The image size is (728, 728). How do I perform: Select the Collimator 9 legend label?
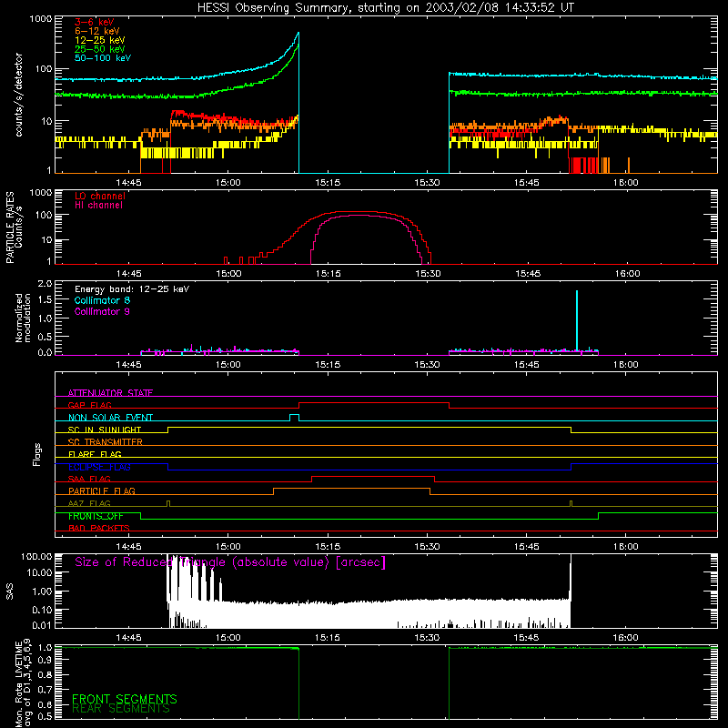[x=102, y=311]
